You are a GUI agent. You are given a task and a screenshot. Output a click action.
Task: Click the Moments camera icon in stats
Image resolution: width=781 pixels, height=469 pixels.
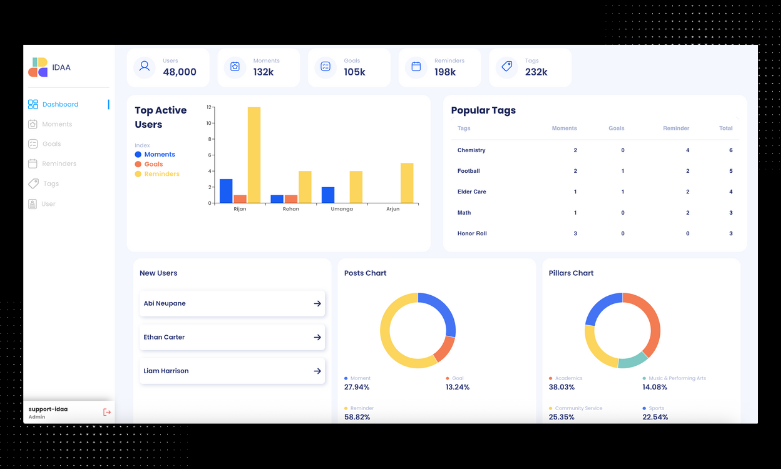tap(235, 67)
